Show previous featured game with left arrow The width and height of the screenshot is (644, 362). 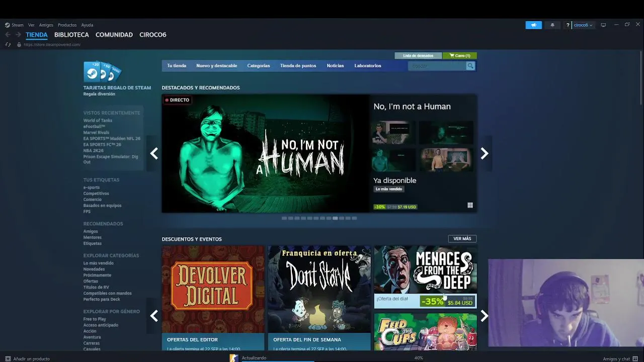(x=154, y=153)
